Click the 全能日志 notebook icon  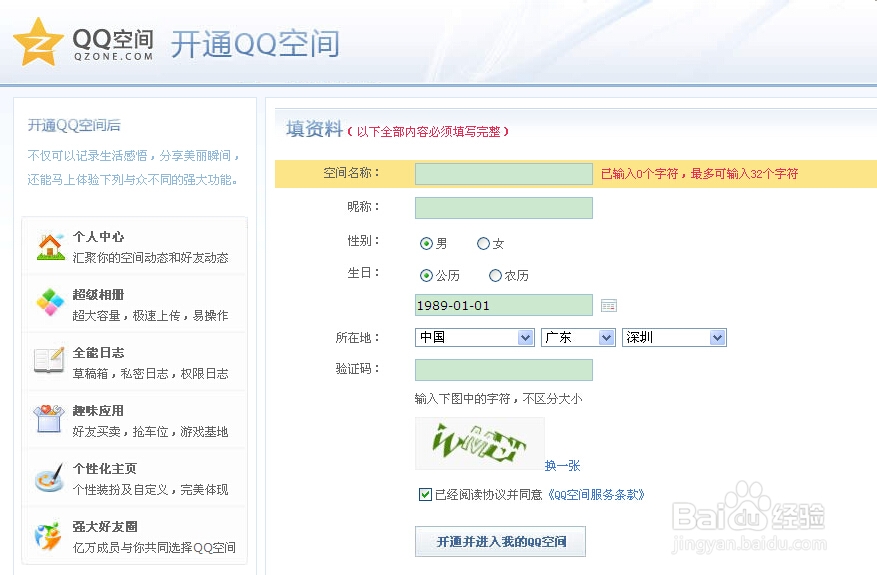(49, 360)
